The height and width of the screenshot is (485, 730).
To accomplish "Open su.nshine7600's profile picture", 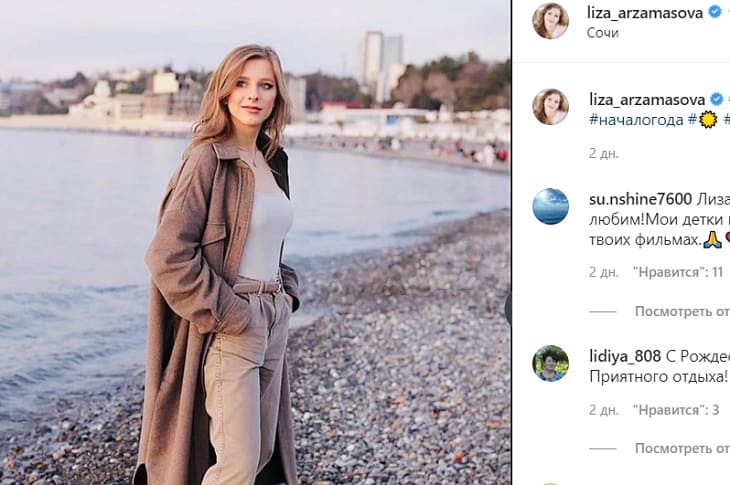I will (550, 206).
